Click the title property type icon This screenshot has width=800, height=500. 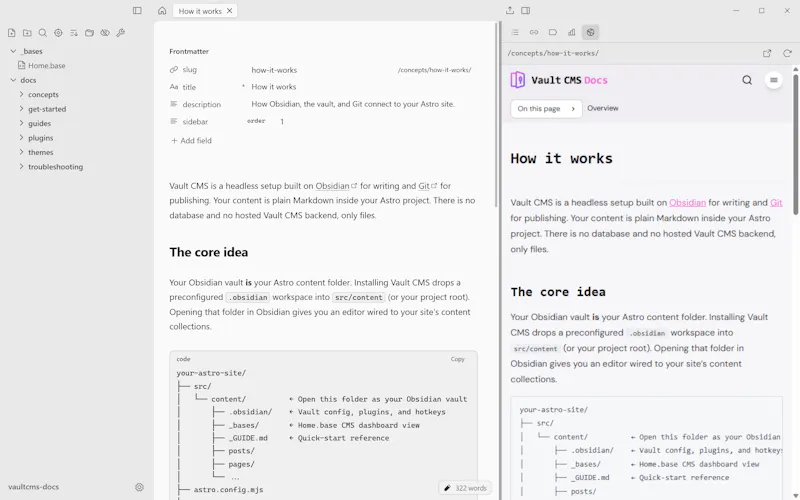(173, 87)
